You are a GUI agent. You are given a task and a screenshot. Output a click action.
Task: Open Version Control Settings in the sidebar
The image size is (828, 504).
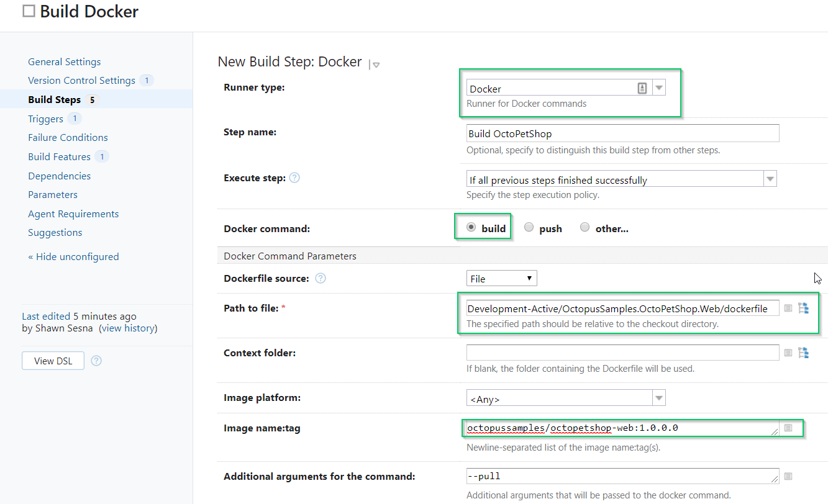[x=81, y=81]
